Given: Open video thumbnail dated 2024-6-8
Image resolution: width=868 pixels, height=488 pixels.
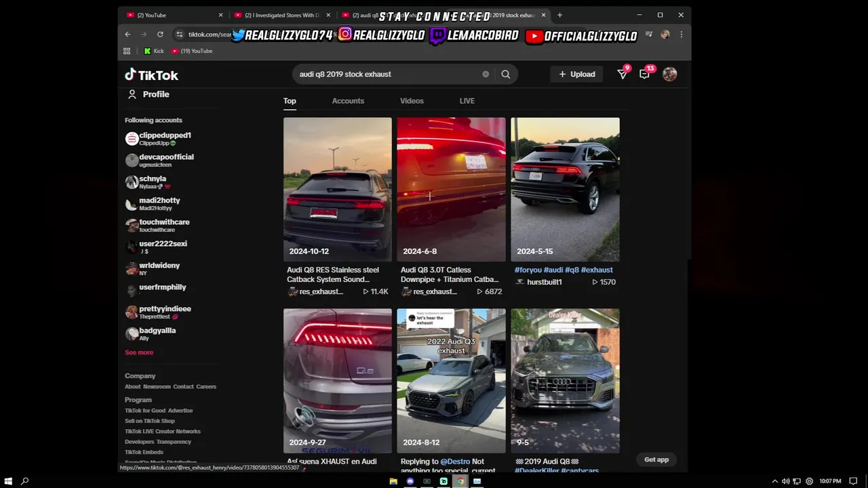Looking at the screenshot, I should coord(452,189).
